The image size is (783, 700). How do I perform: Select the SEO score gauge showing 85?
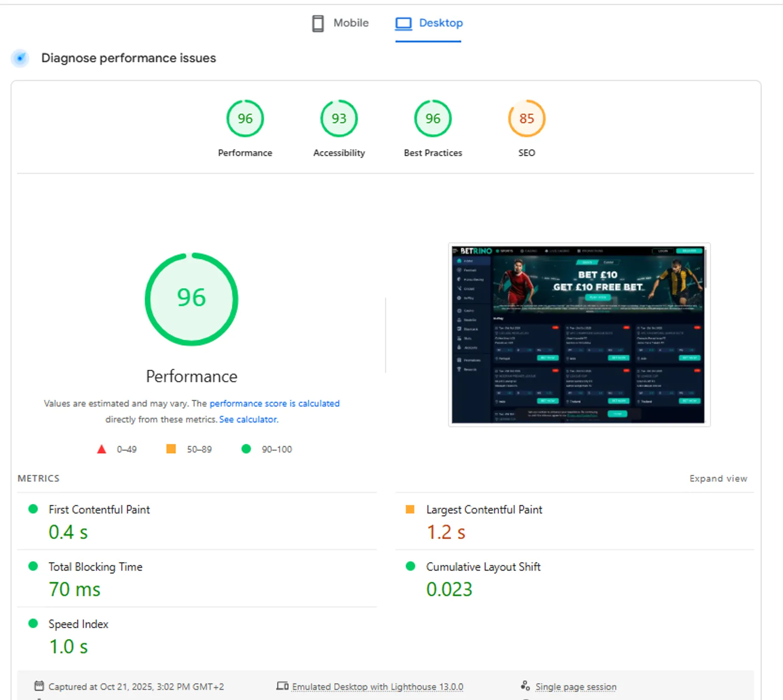pyautogui.click(x=527, y=118)
